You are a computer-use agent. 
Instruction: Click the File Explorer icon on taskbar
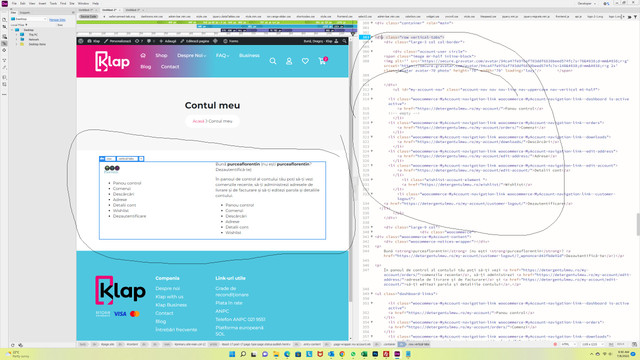click(276, 354)
